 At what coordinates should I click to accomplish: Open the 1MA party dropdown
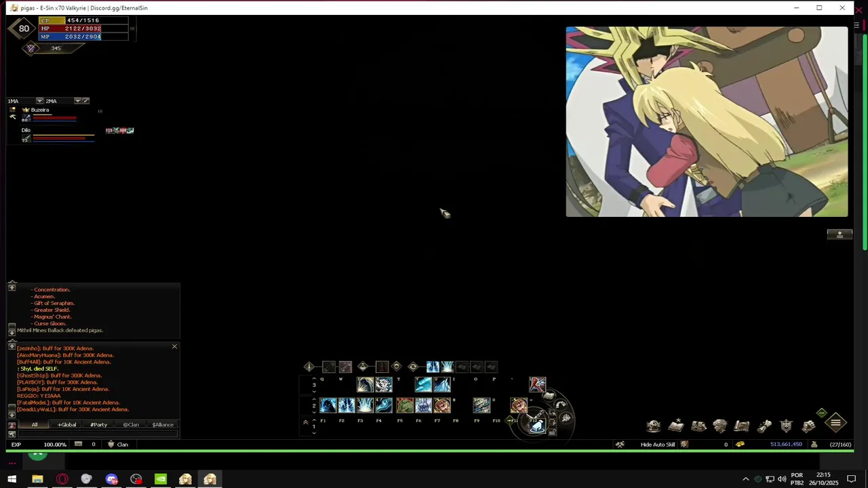pyautogui.click(x=39, y=101)
